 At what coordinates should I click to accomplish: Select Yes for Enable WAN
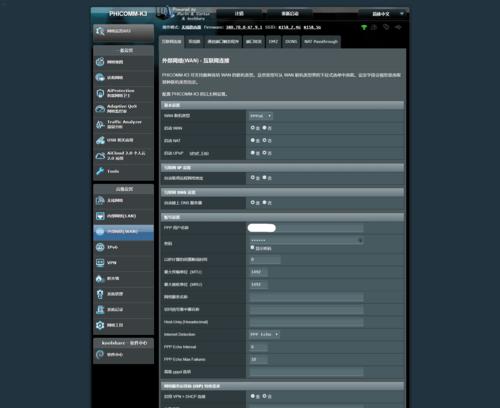253,128
